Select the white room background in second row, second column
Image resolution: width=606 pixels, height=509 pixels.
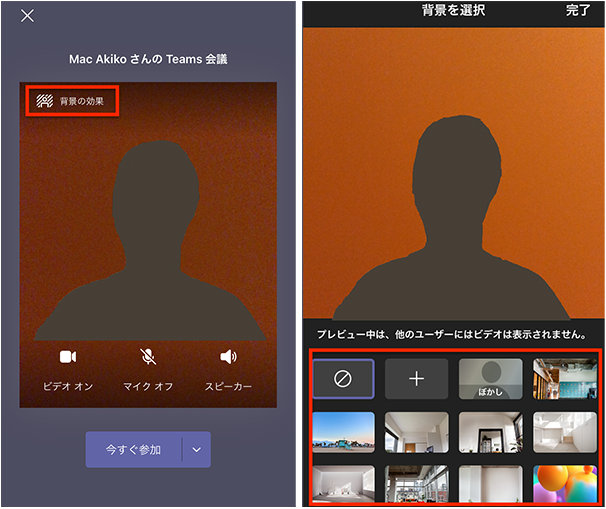(x=417, y=432)
